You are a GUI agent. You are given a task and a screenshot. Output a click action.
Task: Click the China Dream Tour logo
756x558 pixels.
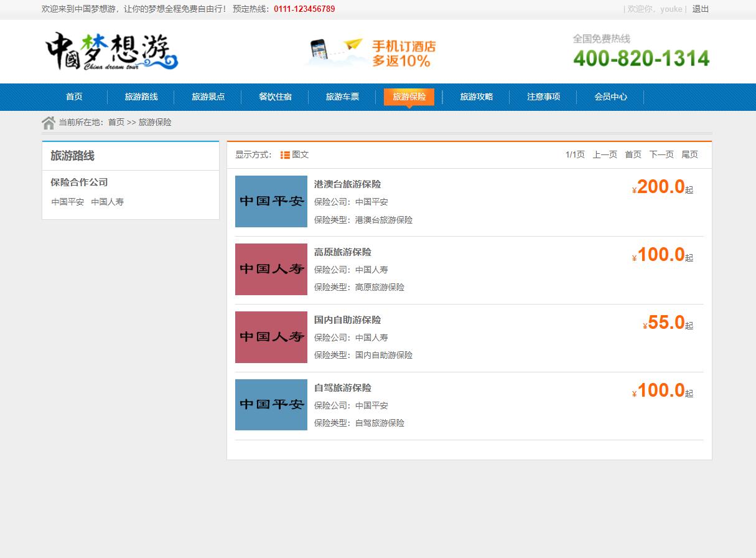click(x=112, y=52)
